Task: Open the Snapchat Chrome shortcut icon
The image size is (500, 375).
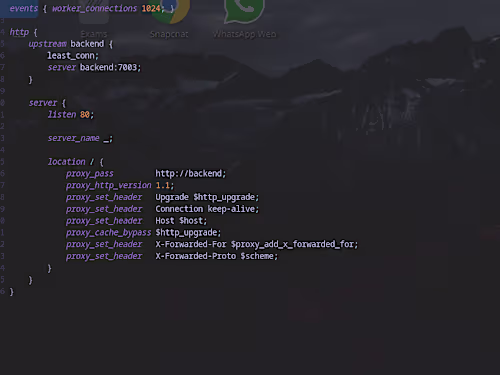Action: [169, 11]
